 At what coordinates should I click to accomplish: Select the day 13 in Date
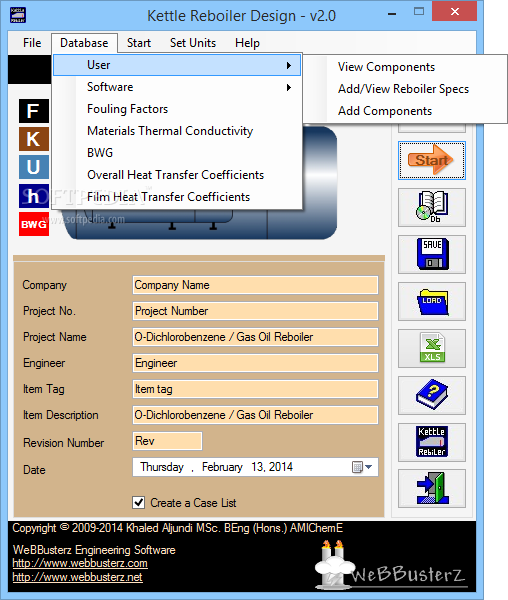click(258, 467)
